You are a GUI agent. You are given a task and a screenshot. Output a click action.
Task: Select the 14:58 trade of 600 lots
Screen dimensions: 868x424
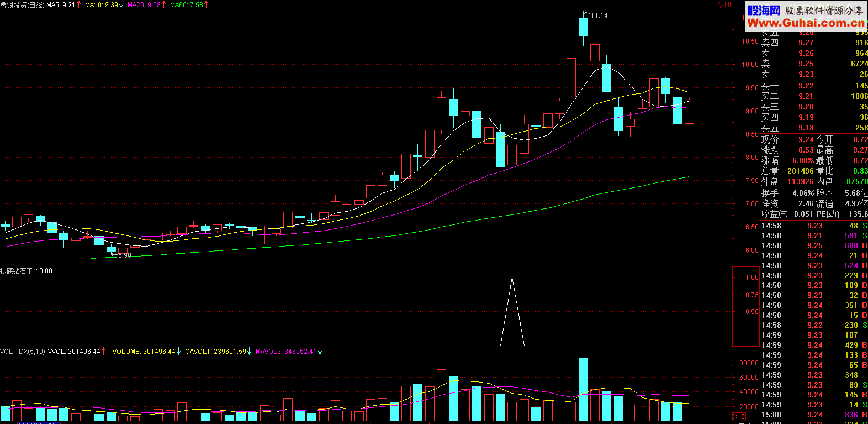[814, 245]
